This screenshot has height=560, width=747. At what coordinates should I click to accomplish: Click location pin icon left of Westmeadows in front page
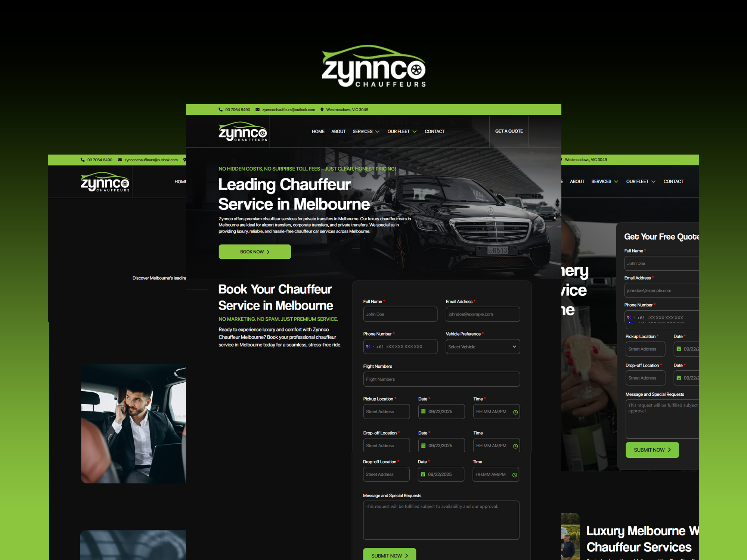[x=322, y=110]
